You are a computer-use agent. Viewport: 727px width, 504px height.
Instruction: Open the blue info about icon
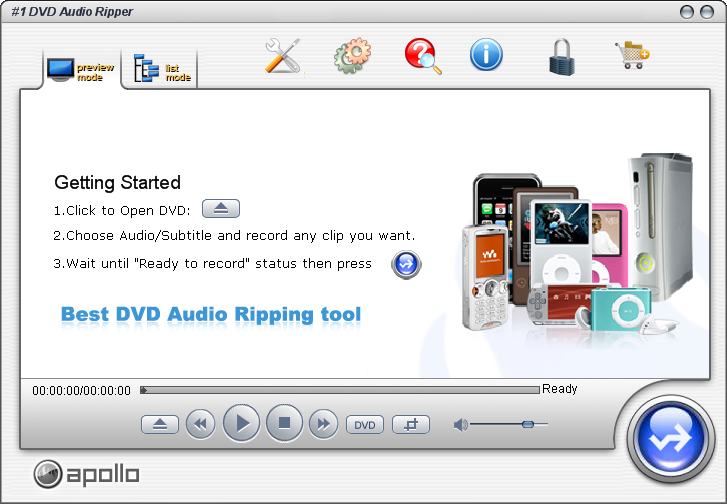[x=486, y=55]
